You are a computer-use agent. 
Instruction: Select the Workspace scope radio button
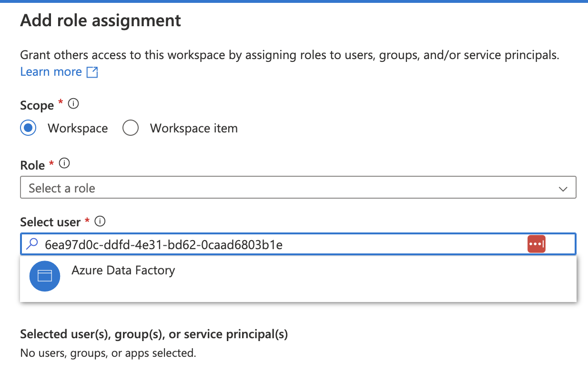pyautogui.click(x=28, y=128)
